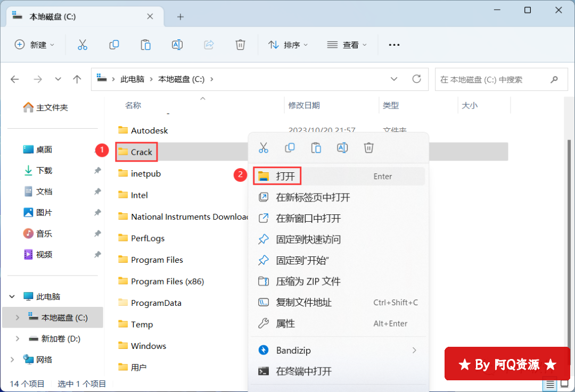Open the Sort options dropdown

pyautogui.click(x=288, y=45)
